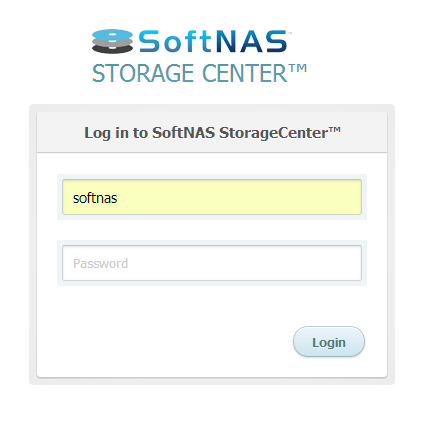446x426 pixels.
Task: Focus the Password input field
Action: pyautogui.click(x=212, y=263)
